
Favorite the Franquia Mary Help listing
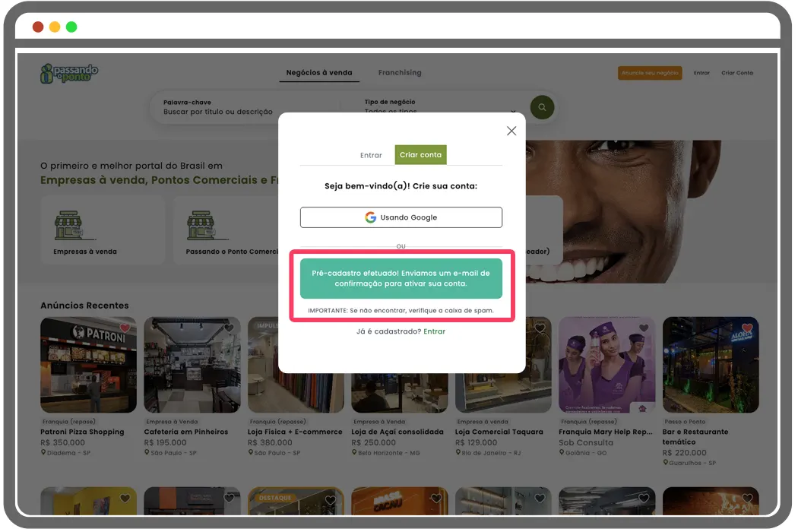coord(644,328)
